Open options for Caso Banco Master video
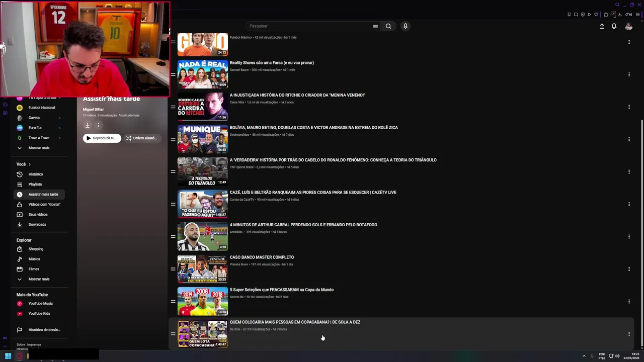 click(x=629, y=269)
